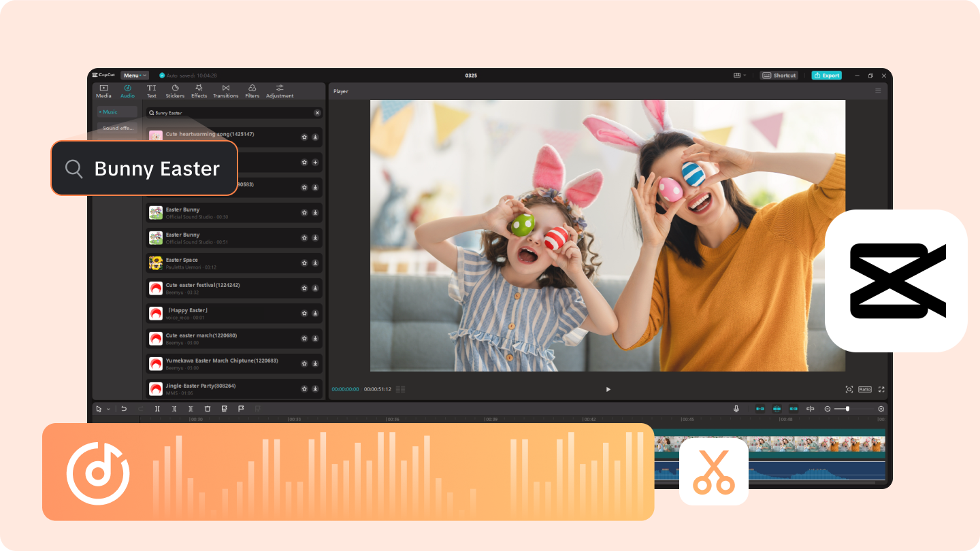Open the Player panel options menu

(878, 91)
